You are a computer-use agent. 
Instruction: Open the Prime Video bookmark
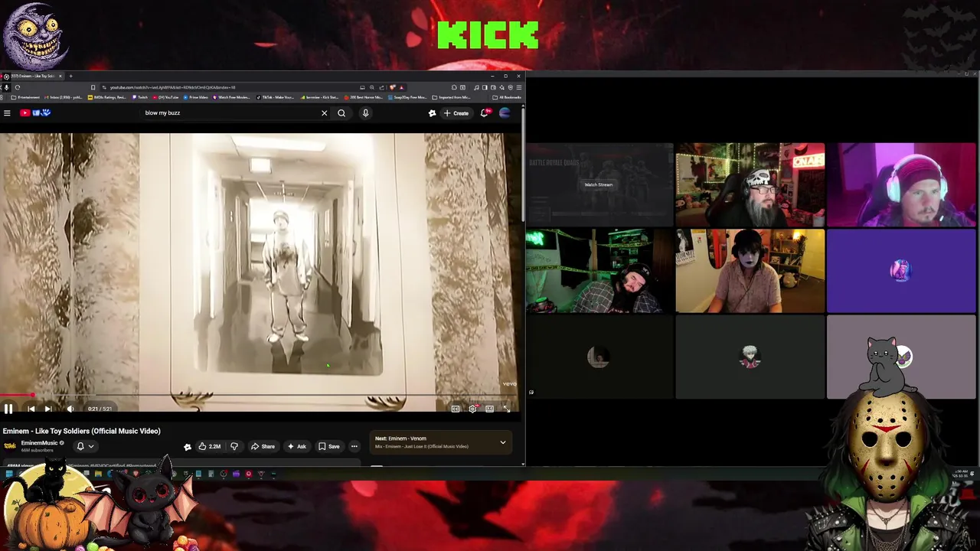click(x=196, y=97)
